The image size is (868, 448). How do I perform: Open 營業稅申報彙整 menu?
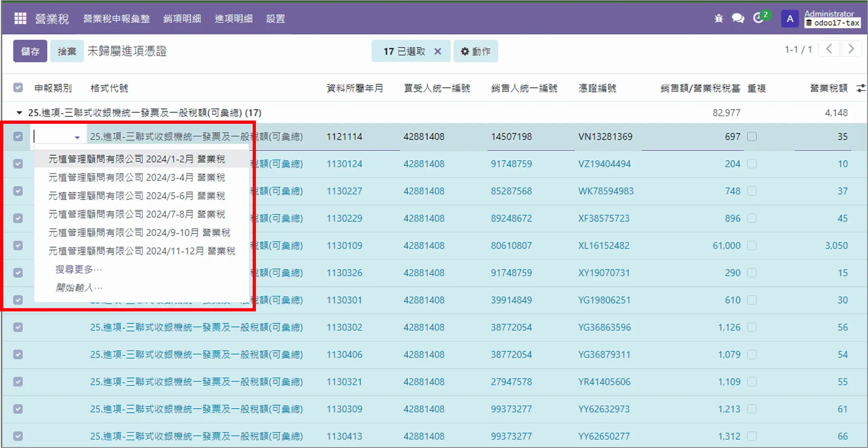[117, 19]
